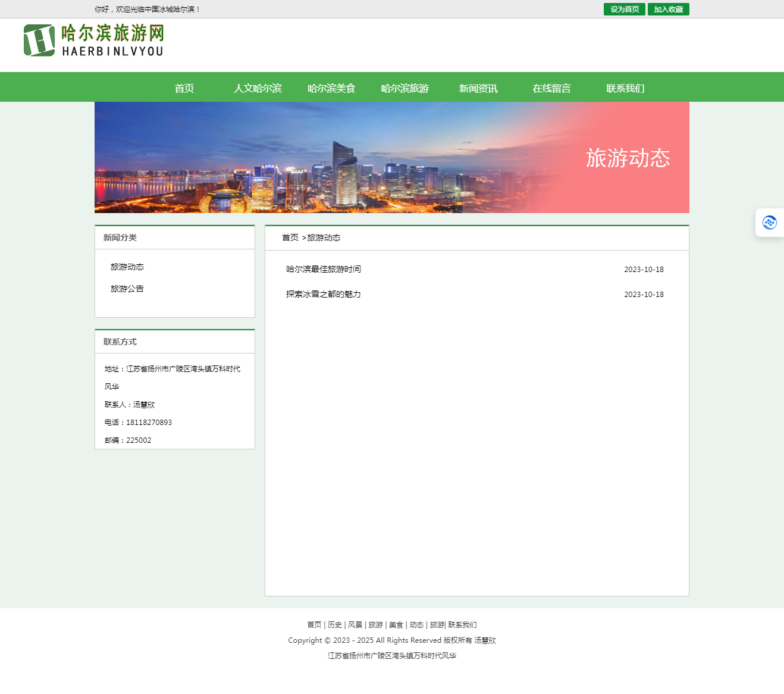
Task: Open 人文哈尔滨 in the navigation bar
Action: [x=258, y=88]
